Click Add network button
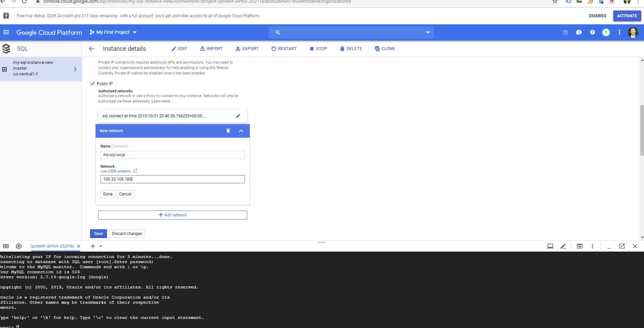The image size is (644, 328). tap(173, 215)
